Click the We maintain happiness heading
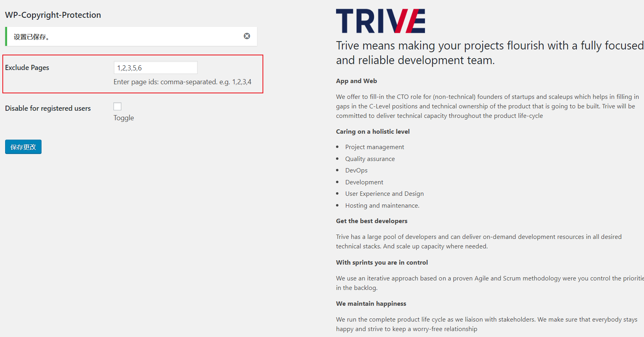The height and width of the screenshot is (337, 644). [x=371, y=304]
